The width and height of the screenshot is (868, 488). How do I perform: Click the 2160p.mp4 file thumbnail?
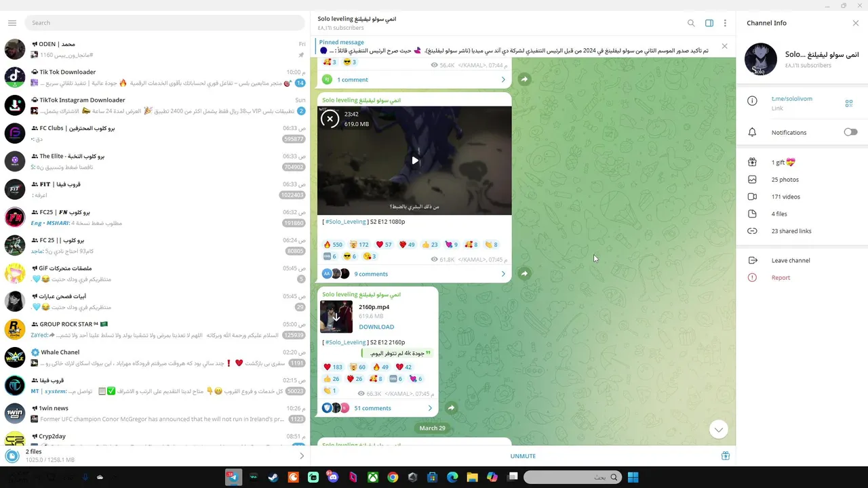pyautogui.click(x=336, y=317)
